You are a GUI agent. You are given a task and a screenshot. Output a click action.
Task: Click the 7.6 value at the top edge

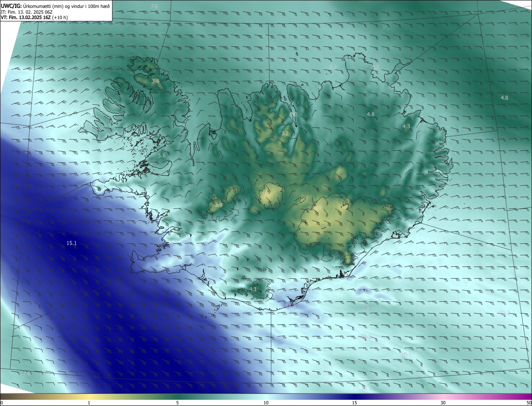(154, 6)
